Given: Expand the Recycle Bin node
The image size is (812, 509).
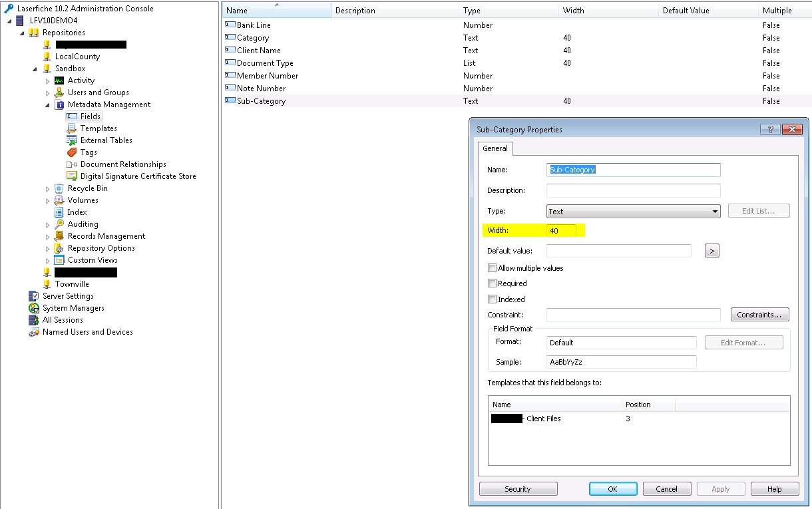Looking at the screenshot, I should (47, 188).
